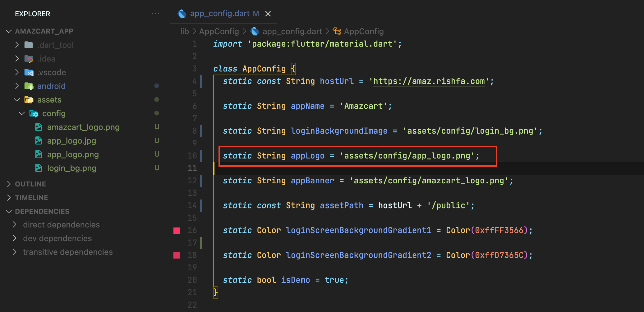Expand transitive dependencies node
644x312 pixels.
click(15, 252)
